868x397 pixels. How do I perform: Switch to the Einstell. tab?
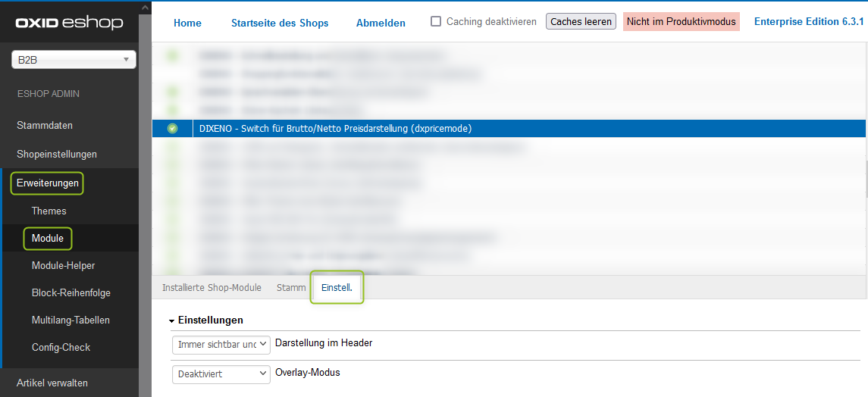coord(337,287)
